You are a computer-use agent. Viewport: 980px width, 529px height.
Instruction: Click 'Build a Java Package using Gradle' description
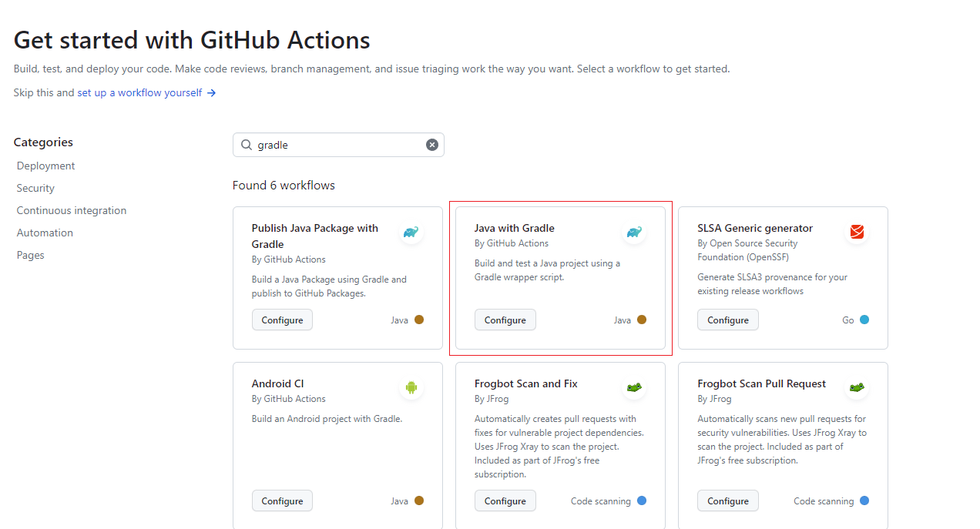(x=329, y=286)
